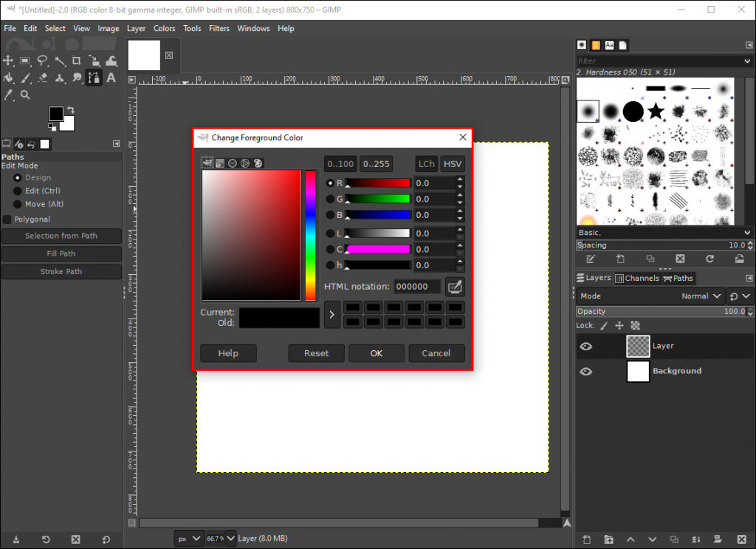
Task: Select the Eraser tool
Action: tap(42, 78)
